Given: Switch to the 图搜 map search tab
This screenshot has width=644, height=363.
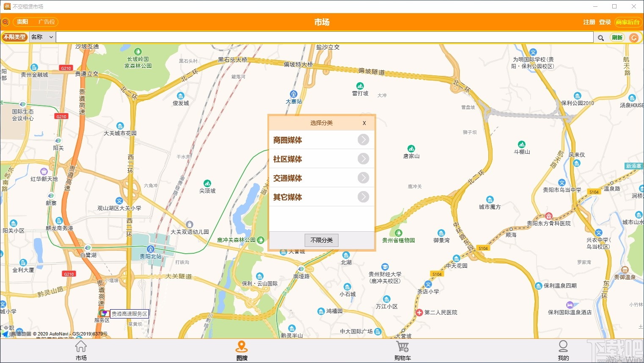Looking at the screenshot, I should 242,351.
